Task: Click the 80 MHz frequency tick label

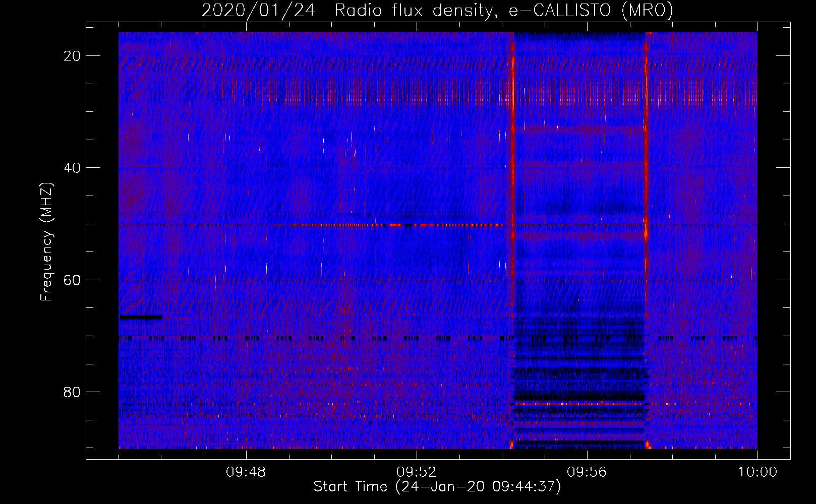Action: [73, 392]
